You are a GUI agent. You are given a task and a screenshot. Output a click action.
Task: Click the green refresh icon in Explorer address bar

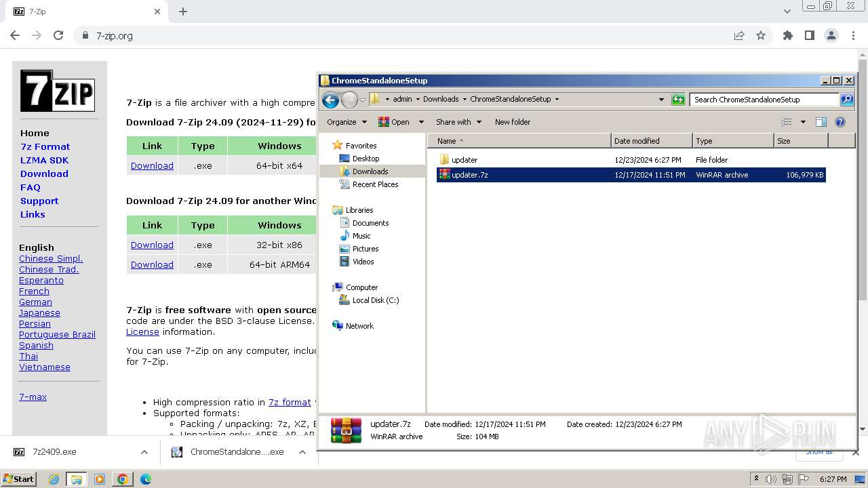[678, 100]
